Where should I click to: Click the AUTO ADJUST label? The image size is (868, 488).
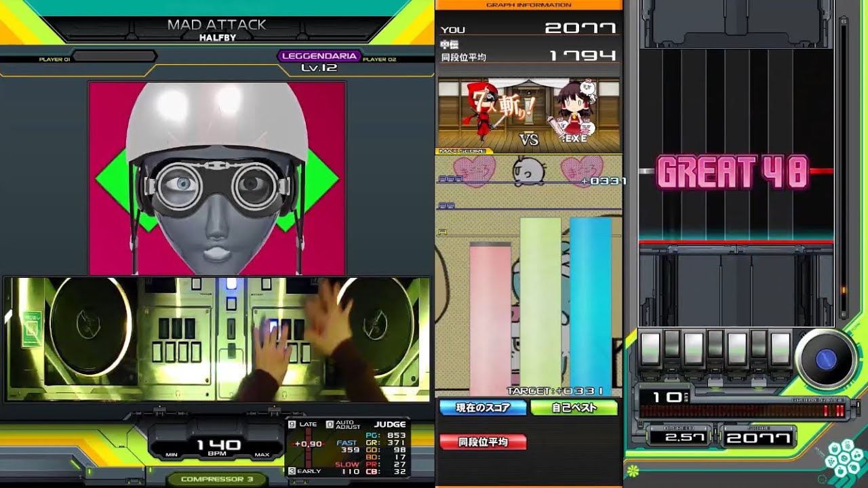(x=349, y=424)
